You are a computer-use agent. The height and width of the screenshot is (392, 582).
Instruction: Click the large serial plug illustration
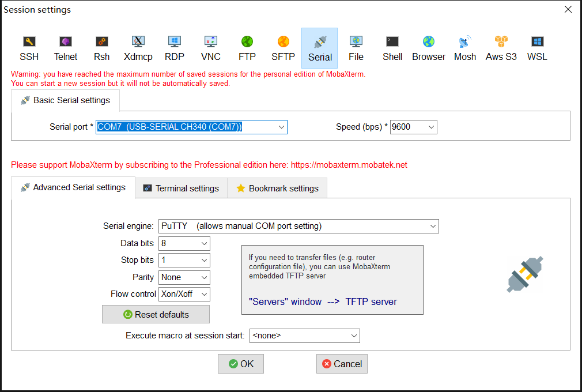[525, 274]
